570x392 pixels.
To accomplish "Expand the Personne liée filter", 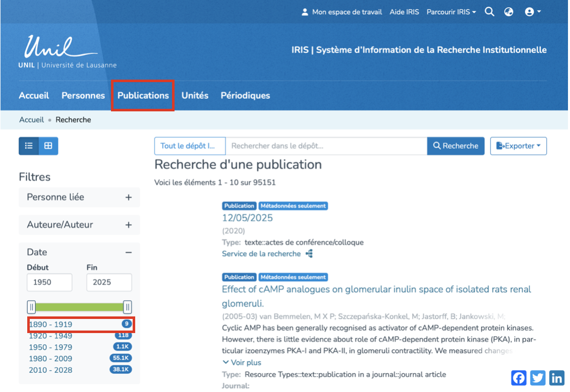I will tap(129, 198).
